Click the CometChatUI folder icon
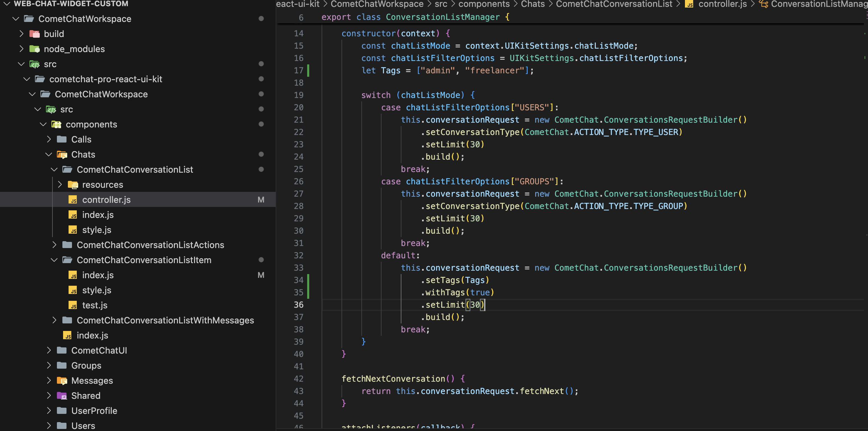 tap(62, 350)
